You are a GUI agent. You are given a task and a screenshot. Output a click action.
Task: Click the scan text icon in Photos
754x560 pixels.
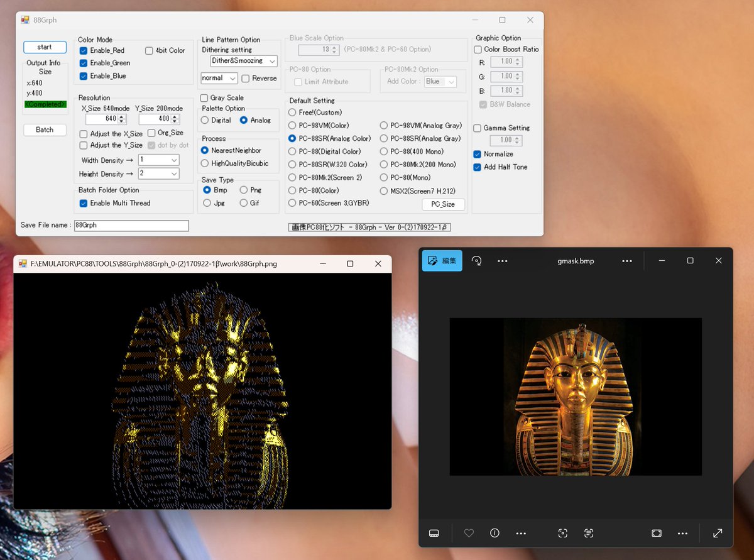[588, 533]
